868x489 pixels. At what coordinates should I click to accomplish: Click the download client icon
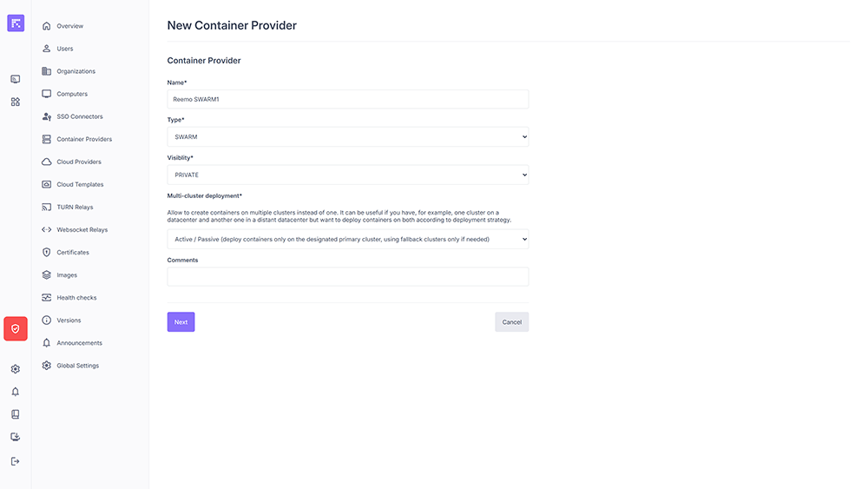(x=16, y=437)
